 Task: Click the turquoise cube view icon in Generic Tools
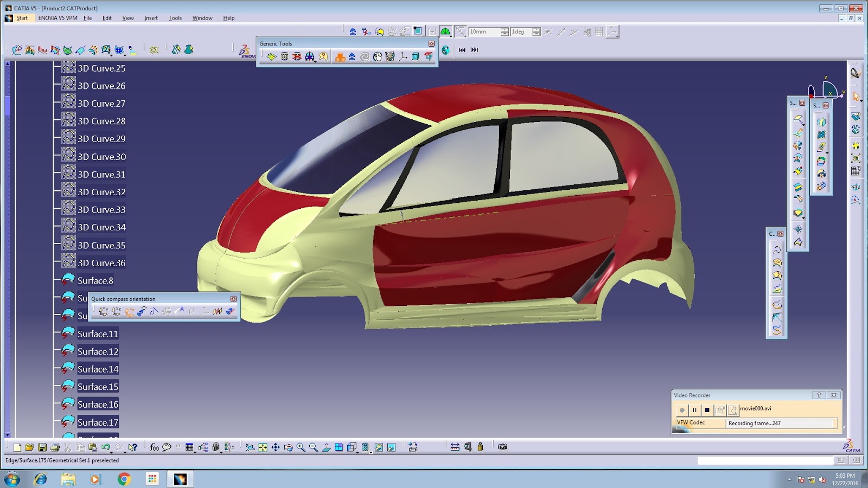[415, 56]
